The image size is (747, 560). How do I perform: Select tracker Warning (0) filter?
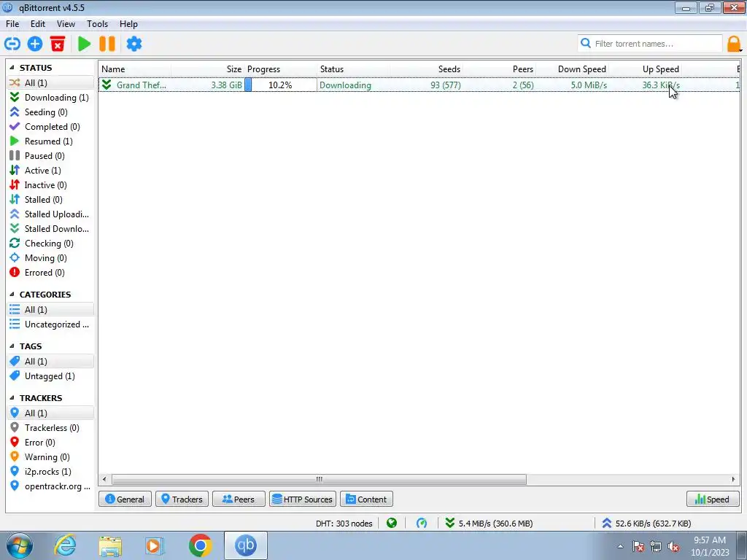pyautogui.click(x=50, y=457)
